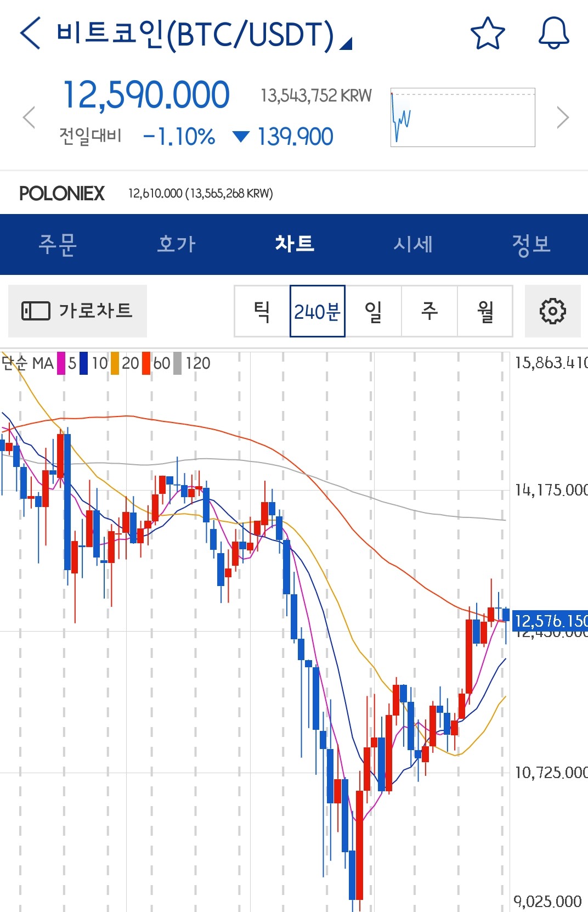Image resolution: width=588 pixels, height=912 pixels.
Task: Switch to horizontal chart (가로차트)
Action: 77,311
